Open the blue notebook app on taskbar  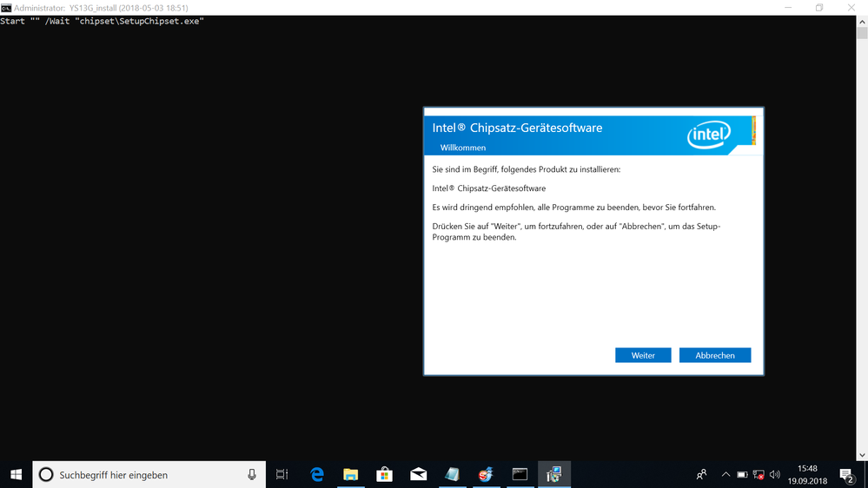453,475
